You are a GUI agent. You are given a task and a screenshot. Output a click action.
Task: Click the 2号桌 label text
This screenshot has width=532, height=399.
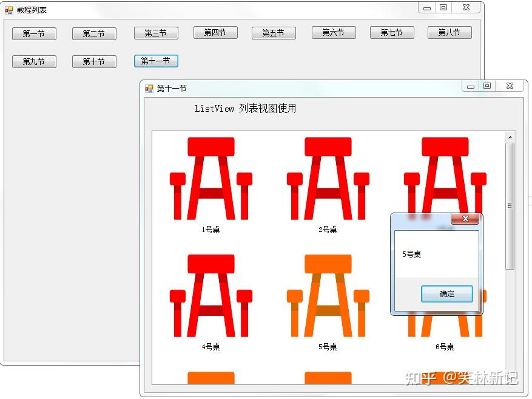click(x=328, y=230)
